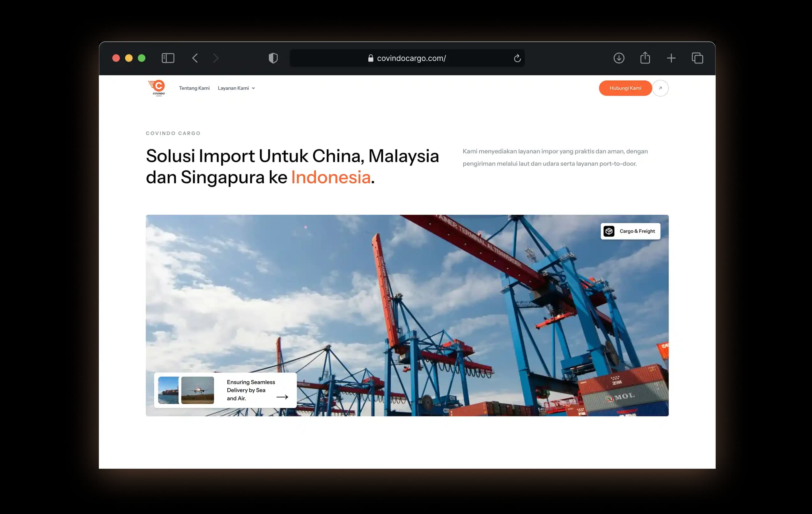This screenshot has height=514, width=812.
Task: Click the port cranes hero image
Action: [x=407, y=315]
